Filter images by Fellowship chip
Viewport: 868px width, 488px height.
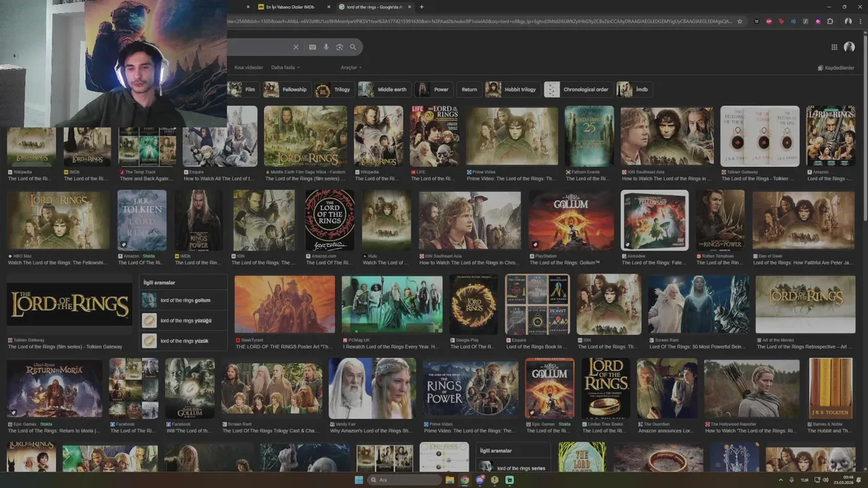[x=287, y=89]
